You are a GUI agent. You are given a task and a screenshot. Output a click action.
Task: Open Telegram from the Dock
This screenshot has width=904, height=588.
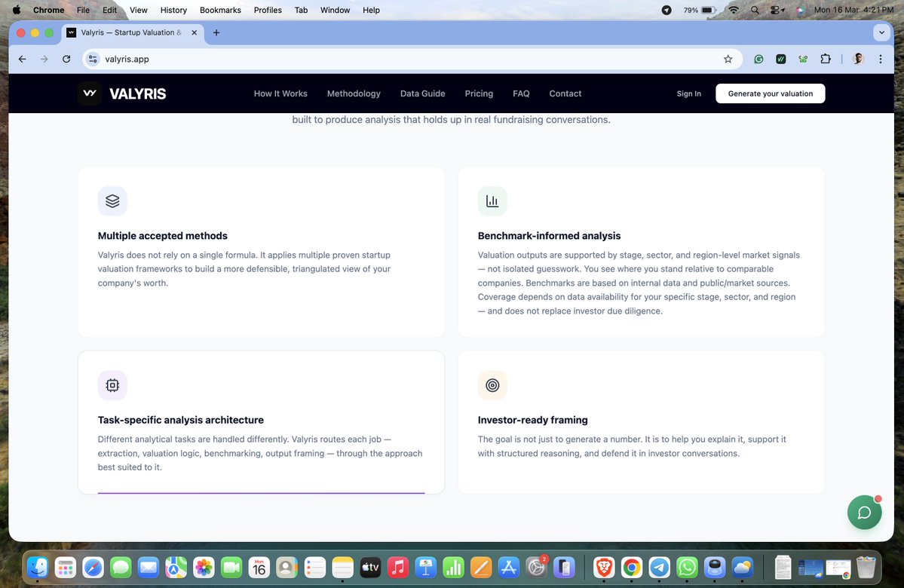click(660, 568)
